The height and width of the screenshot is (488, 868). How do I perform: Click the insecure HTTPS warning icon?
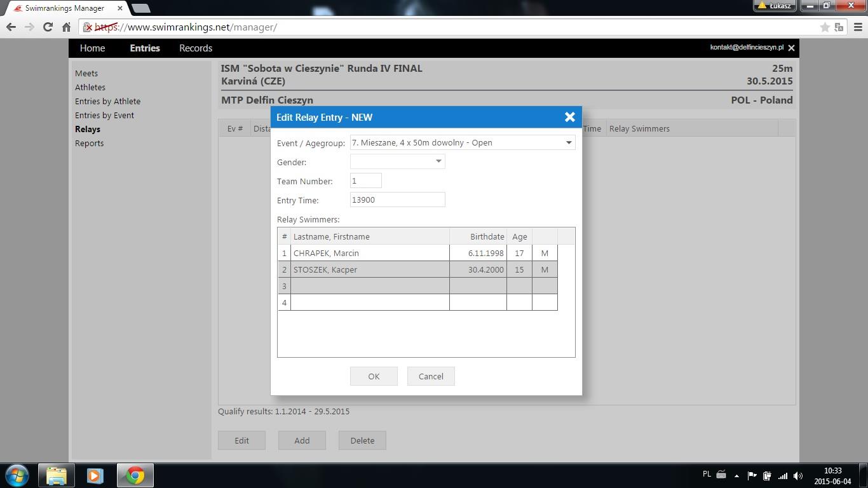[x=89, y=27]
